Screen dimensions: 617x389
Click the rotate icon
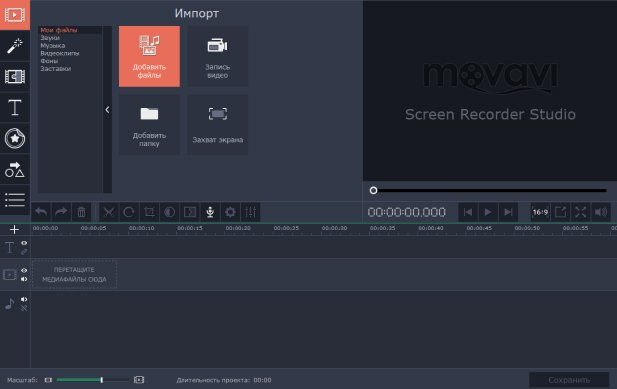[129, 212]
